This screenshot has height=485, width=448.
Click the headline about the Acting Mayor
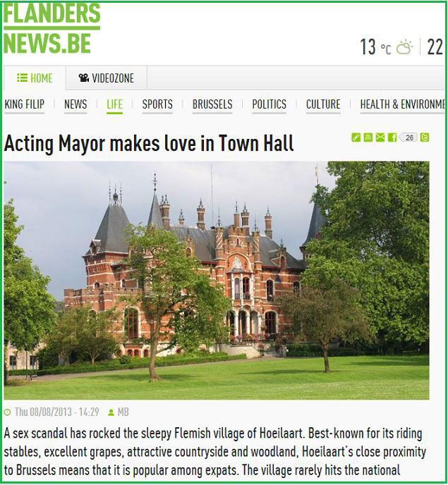tap(149, 144)
